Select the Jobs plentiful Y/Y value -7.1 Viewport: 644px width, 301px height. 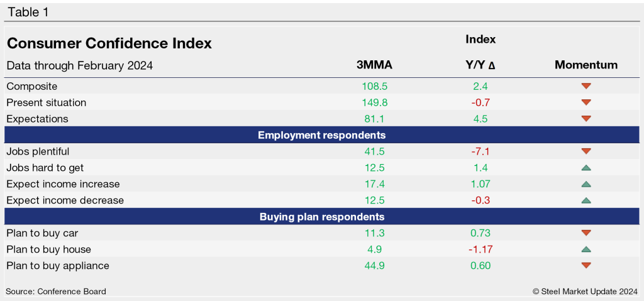480,151
